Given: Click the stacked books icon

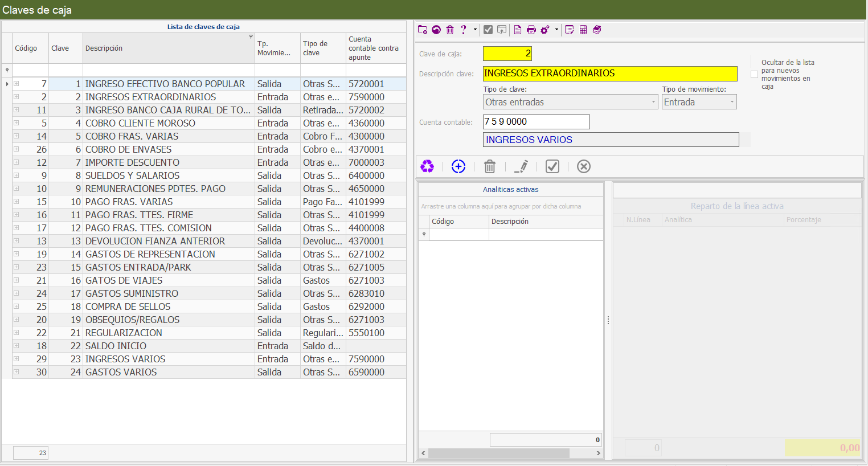Looking at the screenshot, I should click(597, 30).
